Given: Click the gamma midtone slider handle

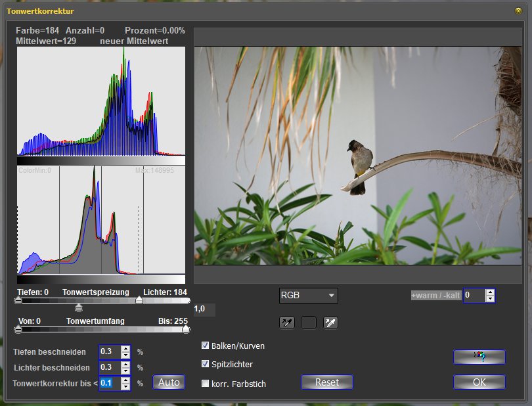Looking at the screenshot, I should pyautogui.click(x=79, y=307).
